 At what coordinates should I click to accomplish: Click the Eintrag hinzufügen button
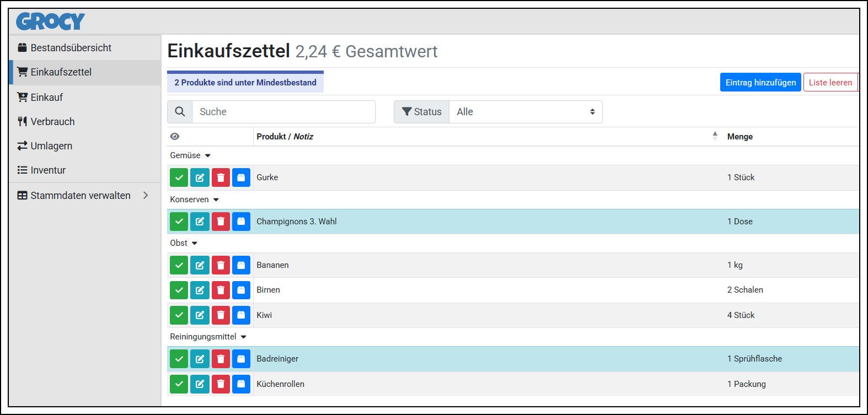760,83
